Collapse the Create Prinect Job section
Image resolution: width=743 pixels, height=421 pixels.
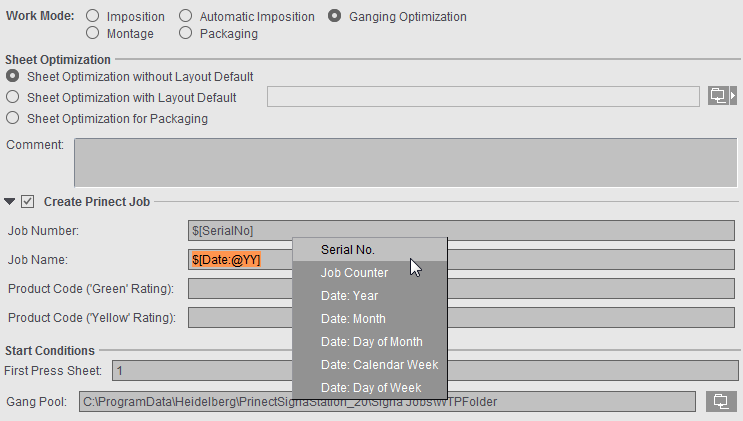coord(10,201)
